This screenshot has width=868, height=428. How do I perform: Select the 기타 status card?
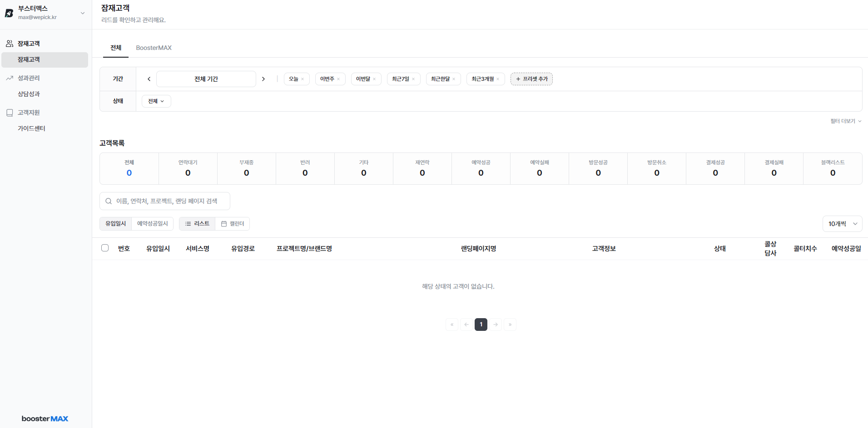(364, 168)
